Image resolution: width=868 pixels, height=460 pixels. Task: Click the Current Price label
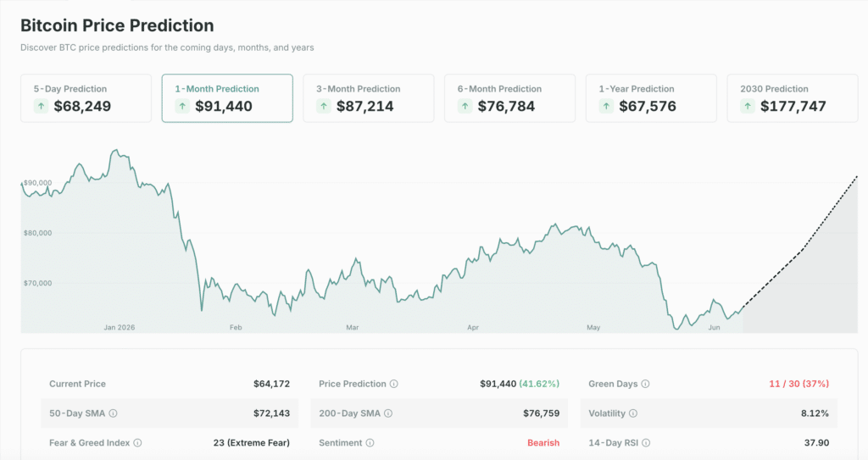[x=77, y=384]
